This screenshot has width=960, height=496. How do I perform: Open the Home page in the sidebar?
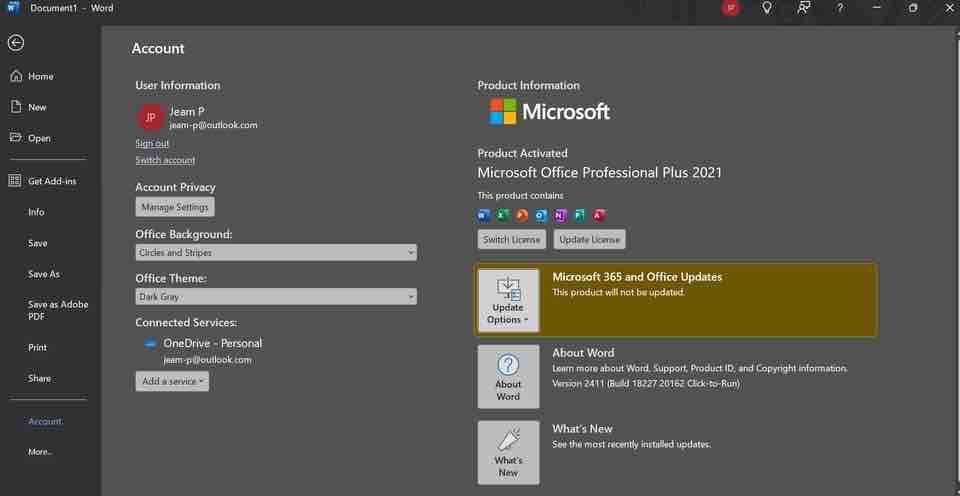coord(40,77)
